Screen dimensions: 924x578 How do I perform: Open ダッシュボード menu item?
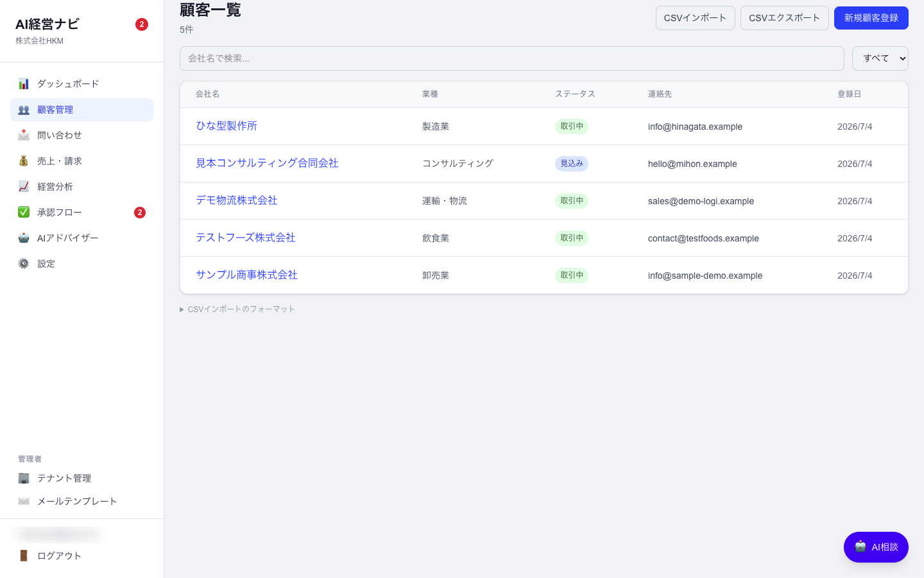click(x=81, y=83)
